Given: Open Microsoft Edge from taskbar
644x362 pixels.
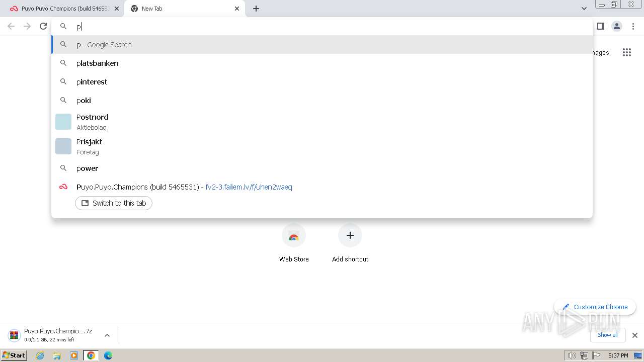Looking at the screenshot, I should 108,355.
